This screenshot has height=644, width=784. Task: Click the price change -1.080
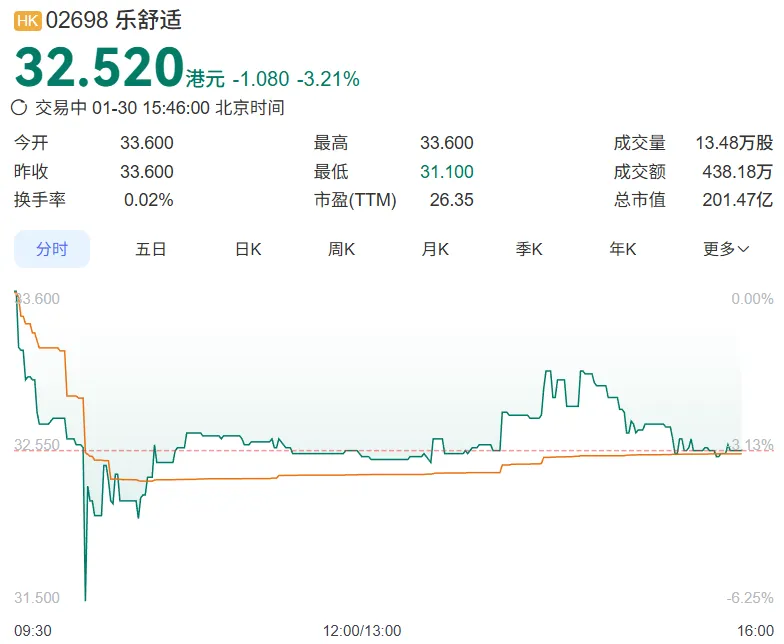(261, 79)
